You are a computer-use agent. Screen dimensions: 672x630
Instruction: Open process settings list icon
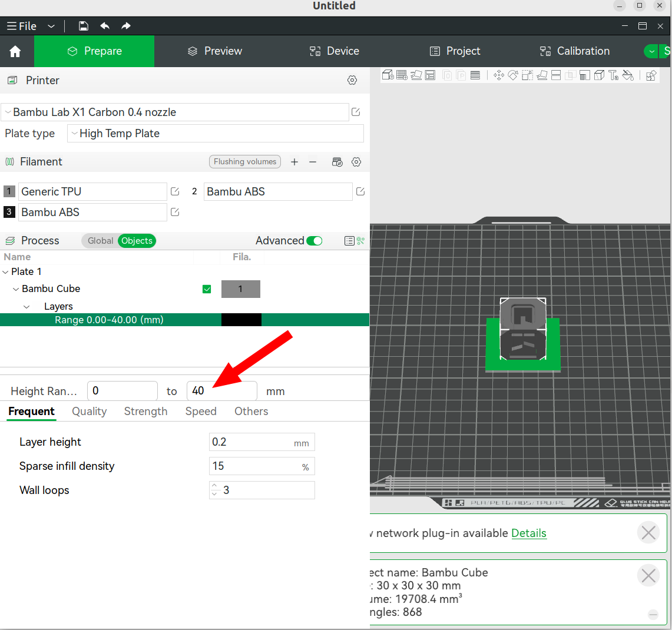point(349,241)
